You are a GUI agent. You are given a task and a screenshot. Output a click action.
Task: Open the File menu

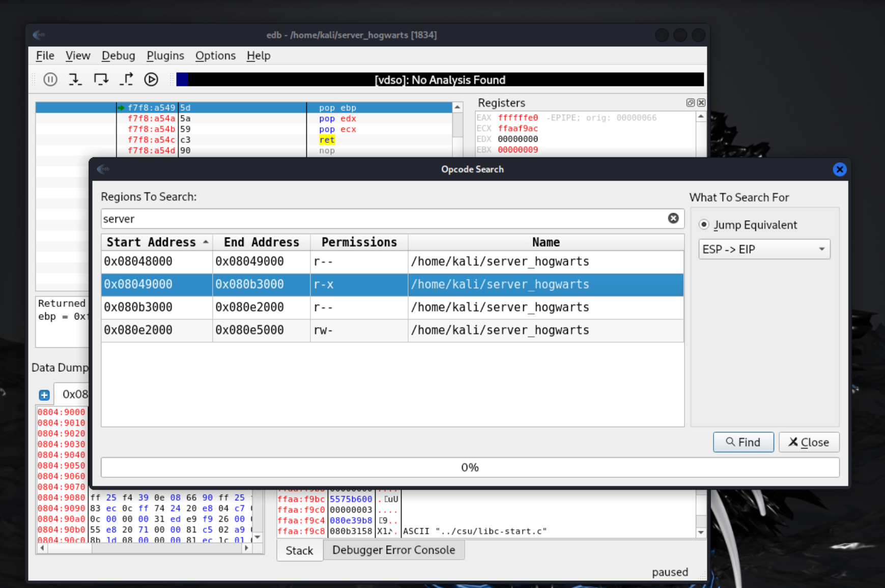click(x=45, y=55)
